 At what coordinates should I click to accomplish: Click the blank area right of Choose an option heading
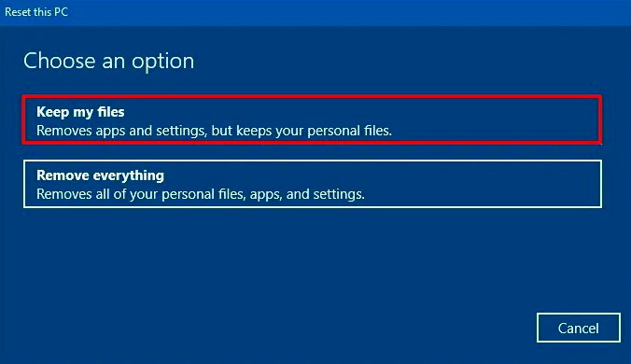[x=402, y=62]
